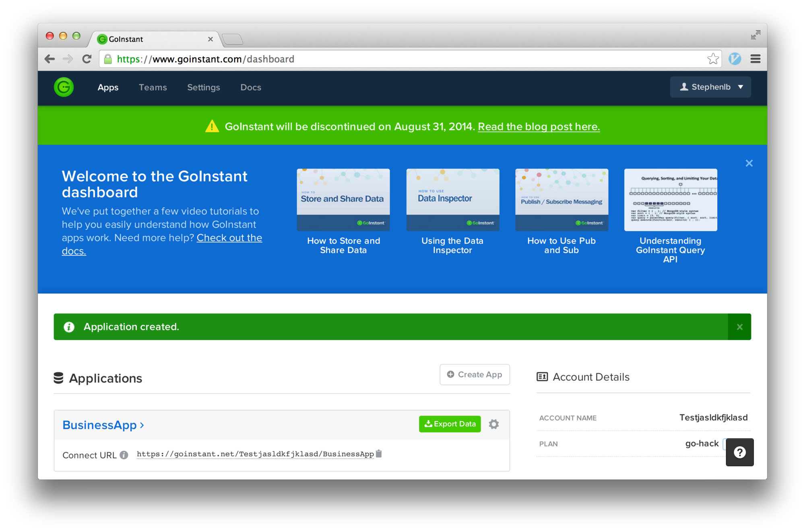Click the ACCOUNT NAME label
The height and width of the screenshot is (532, 805).
[568, 418]
